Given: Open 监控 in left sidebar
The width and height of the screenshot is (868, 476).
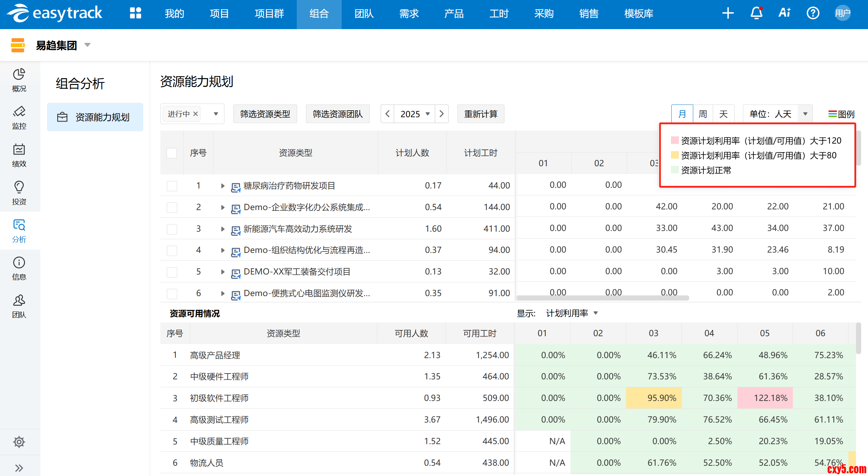Looking at the screenshot, I should click(x=19, y=117).
